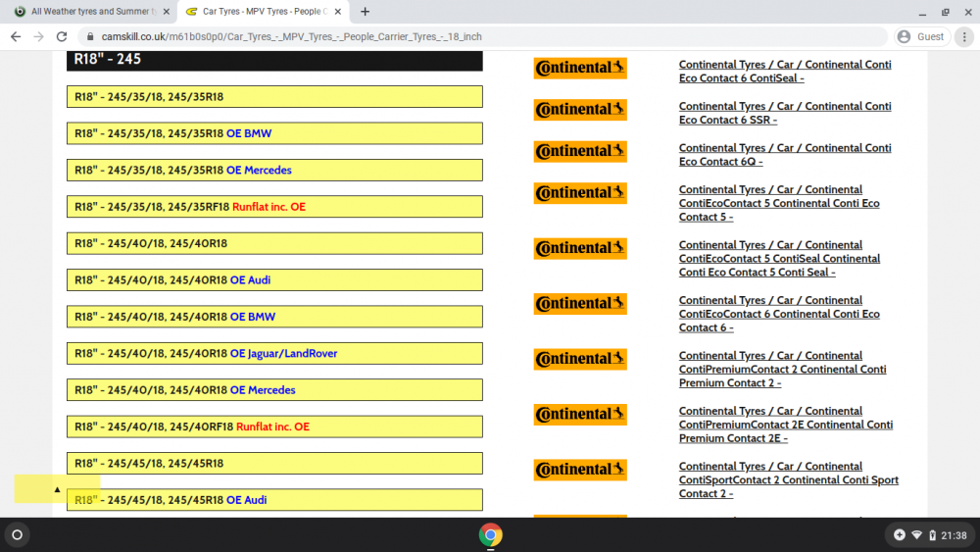980x552 pixels.
Task: Open R18 245/45/18, 245/45R18 plain row
Action: [274, 463]
